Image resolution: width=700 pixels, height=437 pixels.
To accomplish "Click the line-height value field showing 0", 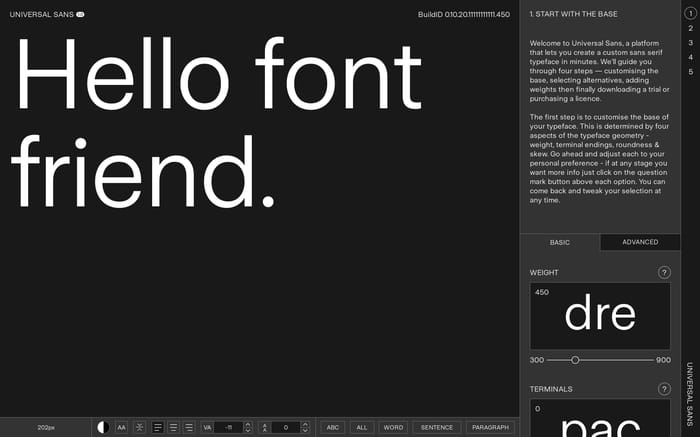I will coord(286,427).
